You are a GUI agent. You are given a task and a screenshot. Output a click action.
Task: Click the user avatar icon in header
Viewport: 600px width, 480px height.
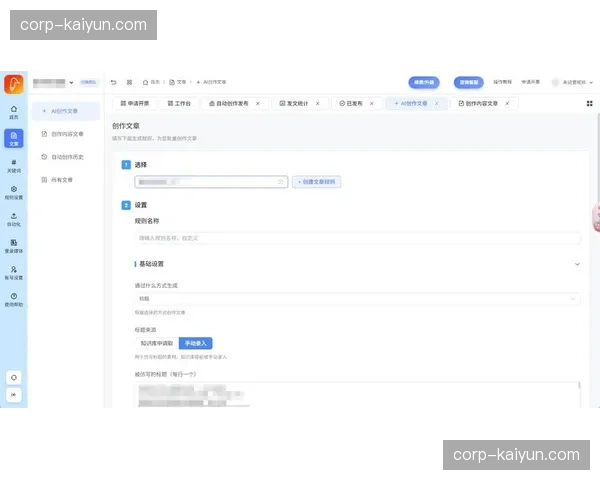[x=555, y=82]
